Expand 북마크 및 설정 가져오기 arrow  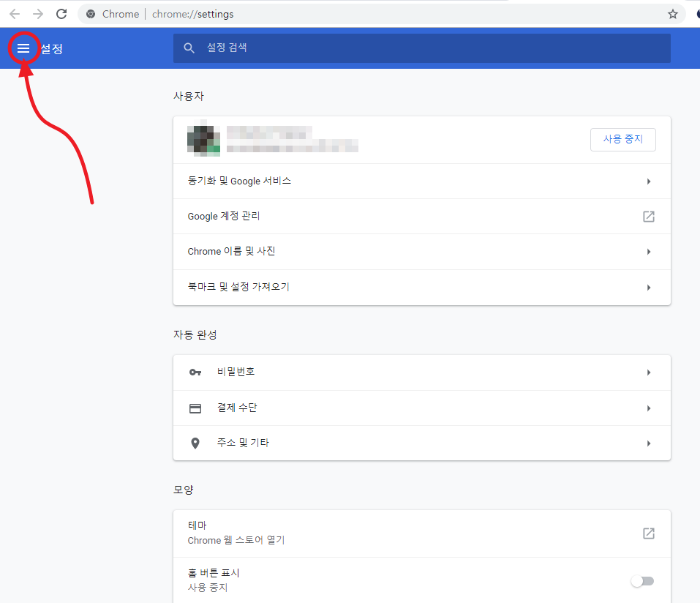[x=649, y=288]
